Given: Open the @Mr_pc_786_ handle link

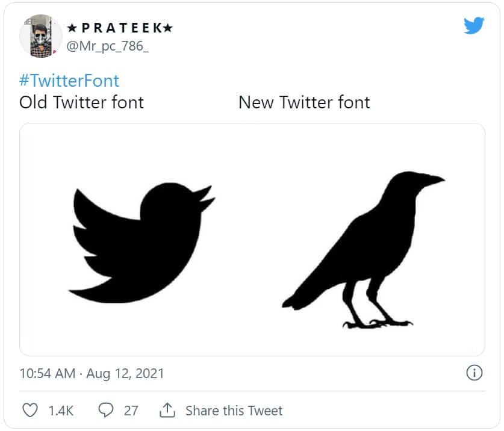Looking at the screenshot, I should [108, 46].
